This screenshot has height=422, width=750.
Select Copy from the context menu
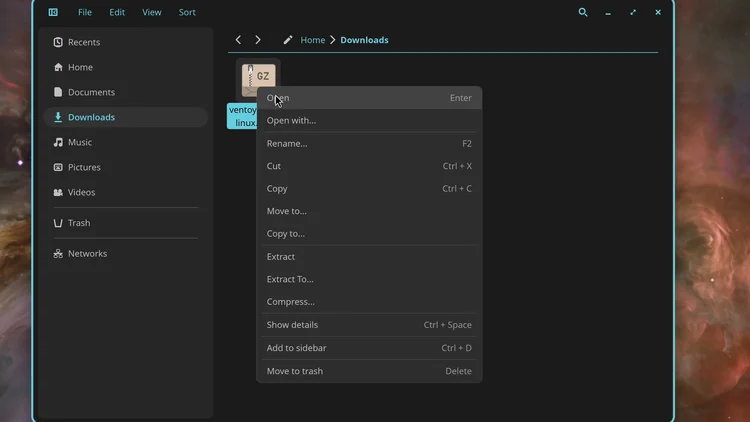coord(369,189)
